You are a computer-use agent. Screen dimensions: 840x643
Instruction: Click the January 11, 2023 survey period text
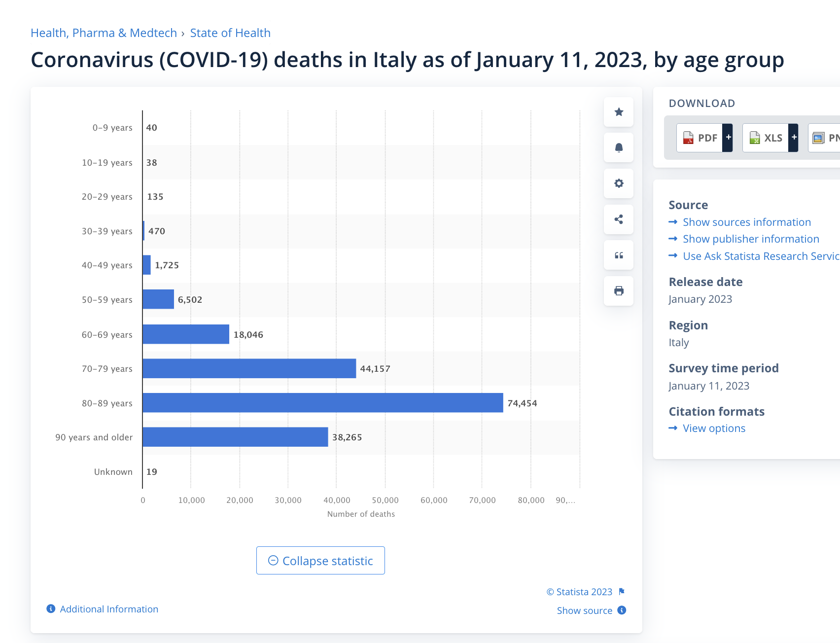[709, 386]
